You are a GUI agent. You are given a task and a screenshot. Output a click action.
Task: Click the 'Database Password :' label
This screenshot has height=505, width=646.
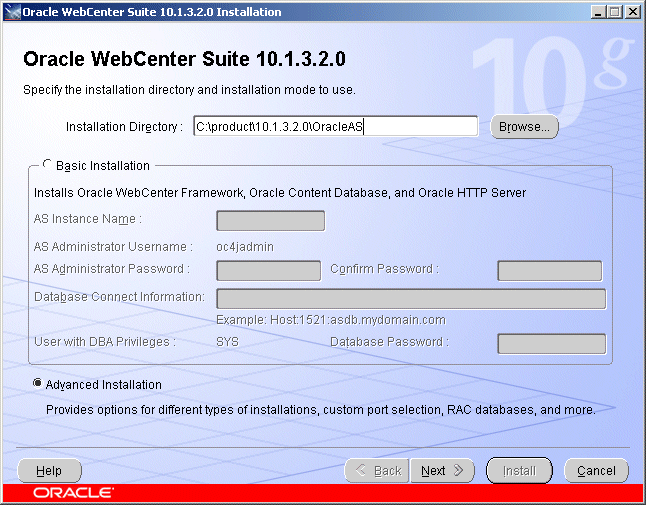coord(389,342)
